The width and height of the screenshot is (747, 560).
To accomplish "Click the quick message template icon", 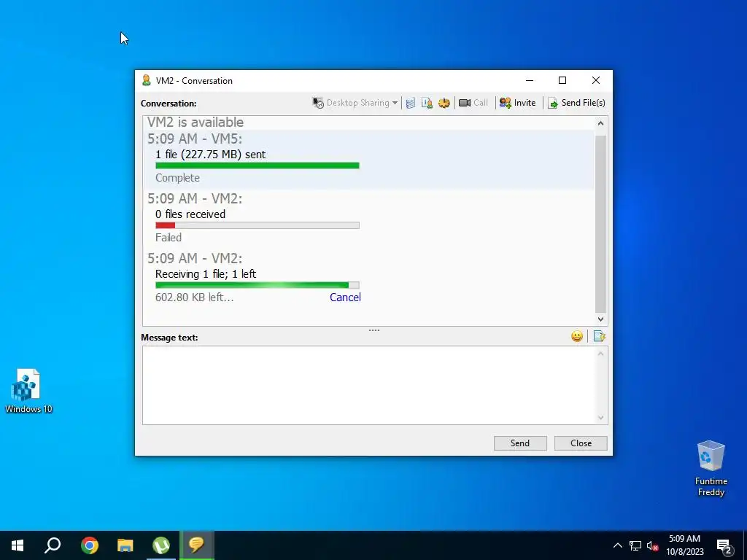I will 600,337.
